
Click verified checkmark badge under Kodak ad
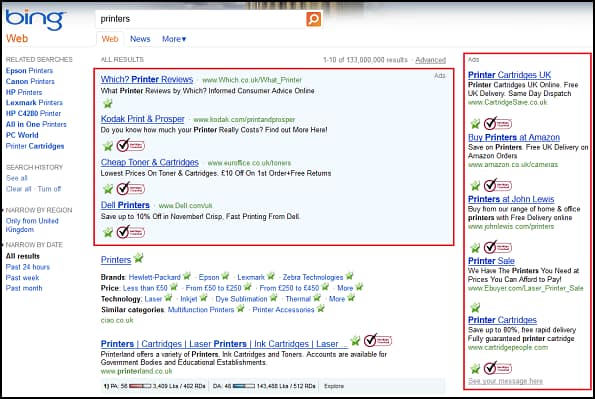tap(131, 145)
